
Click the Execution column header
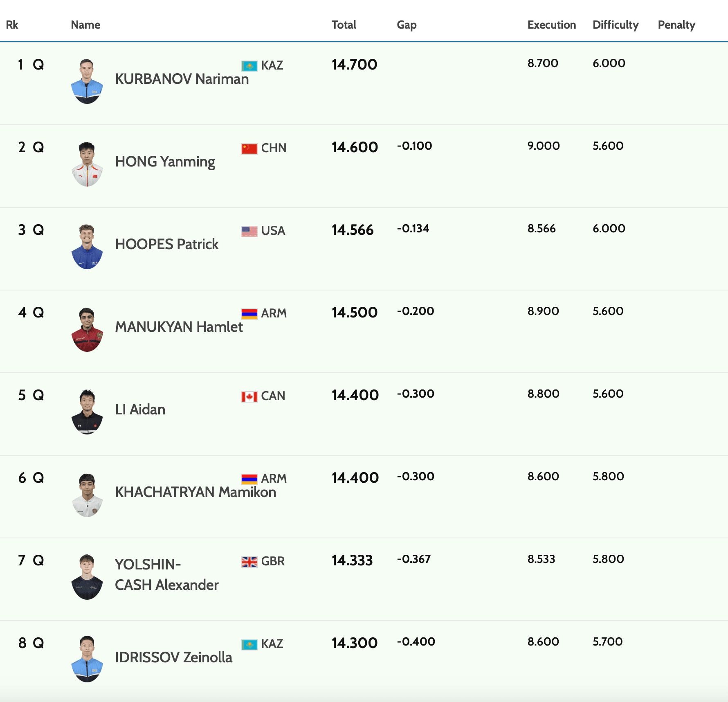click(551, 25)
